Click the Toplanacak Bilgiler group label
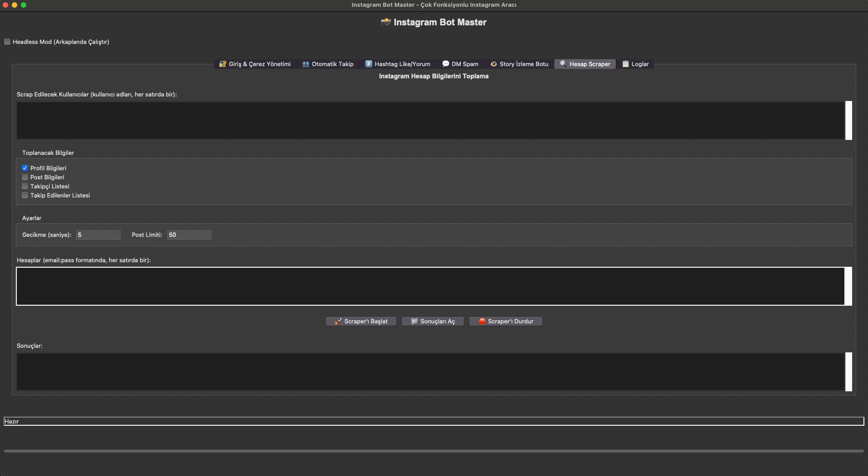The height and width of the screenshot is (476, 868). [48, 153]
